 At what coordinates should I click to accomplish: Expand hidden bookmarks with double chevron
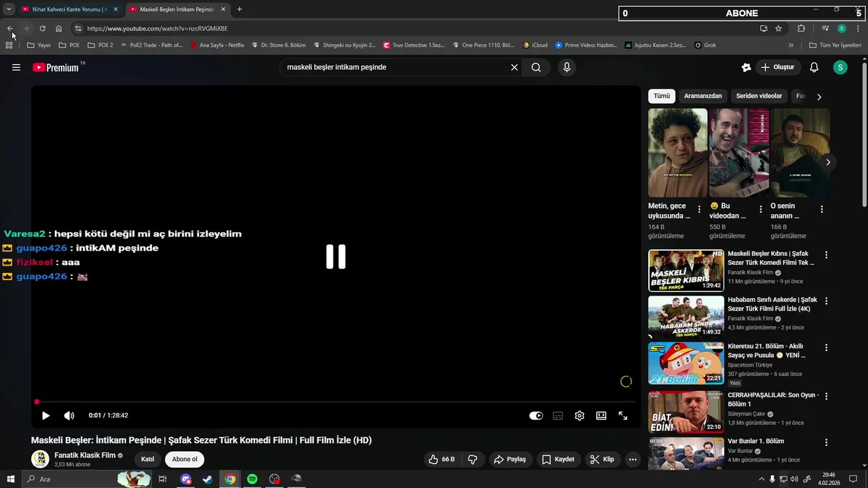(x=791, y=45)
